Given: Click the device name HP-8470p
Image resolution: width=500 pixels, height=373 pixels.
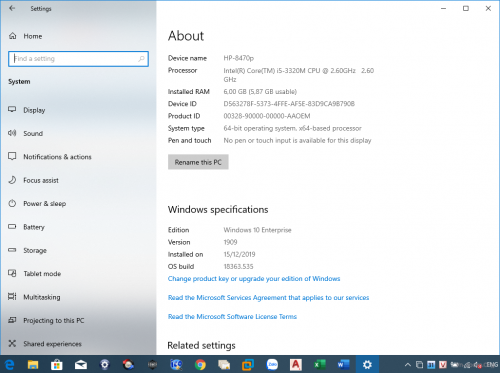Looking at the screenshot, I should tap(238, 58).
